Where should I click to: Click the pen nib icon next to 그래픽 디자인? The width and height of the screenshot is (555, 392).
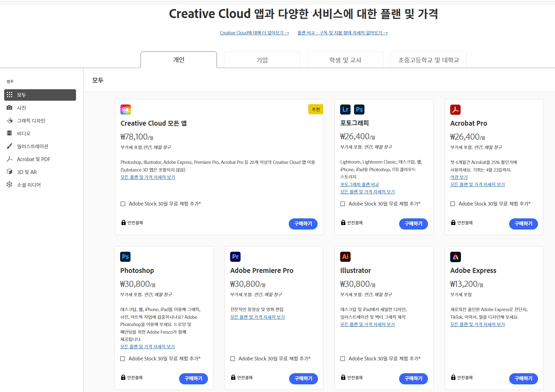9,120
